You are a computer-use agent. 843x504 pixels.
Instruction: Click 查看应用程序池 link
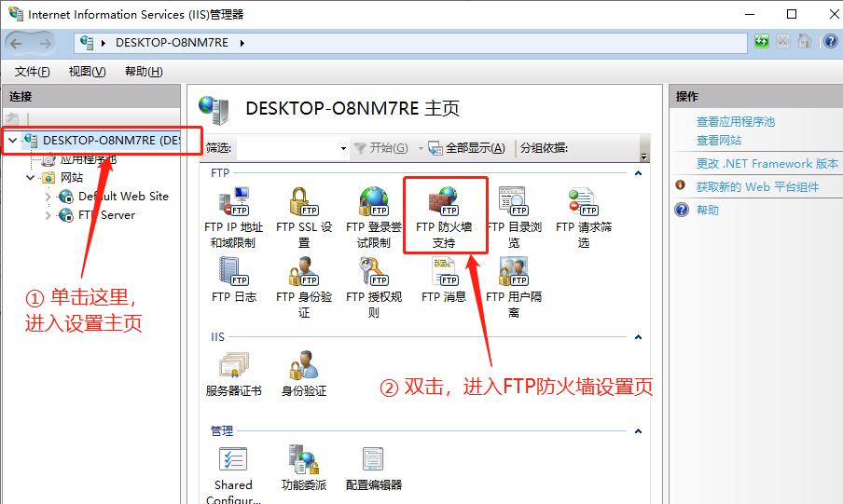736,122
